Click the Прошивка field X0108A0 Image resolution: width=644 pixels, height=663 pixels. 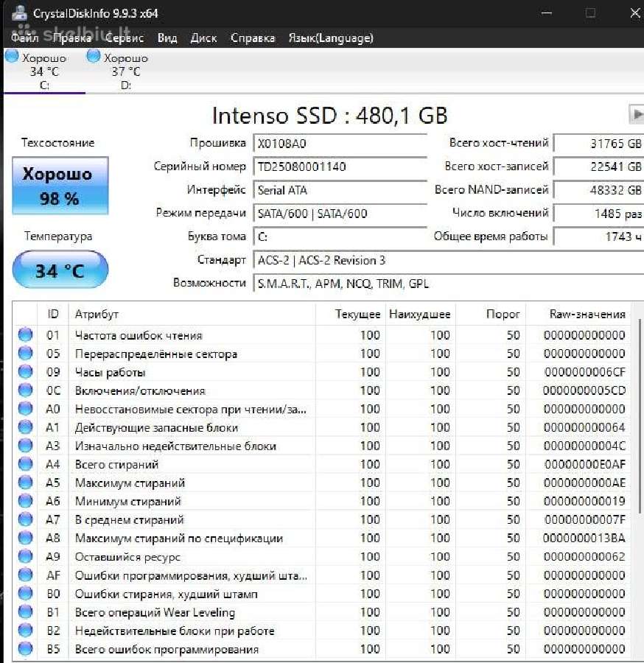(x=340, y=144)
